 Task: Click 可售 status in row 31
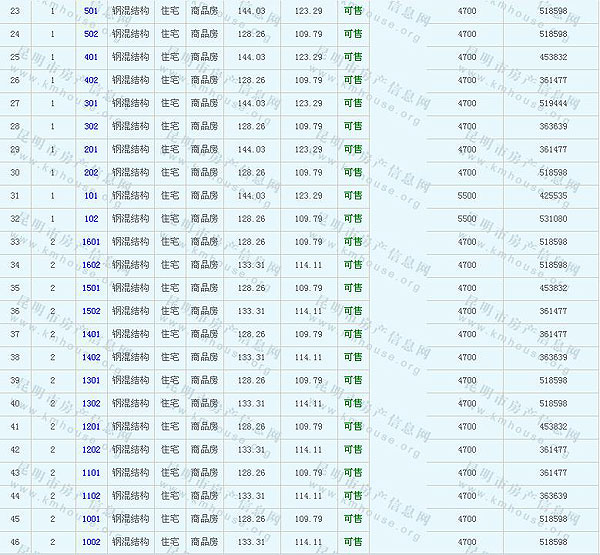(353, 196)
